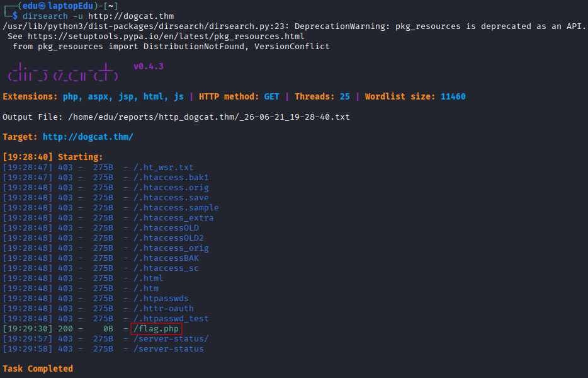Click the /server-status/ result path
Viewport: 588px width, 378px height.
pos(171,338)
